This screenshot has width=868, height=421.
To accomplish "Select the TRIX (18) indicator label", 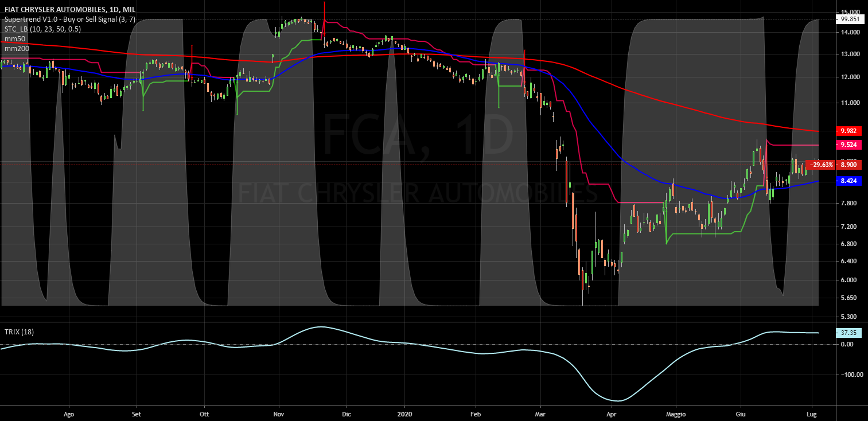I will click(x=19, y=332).
